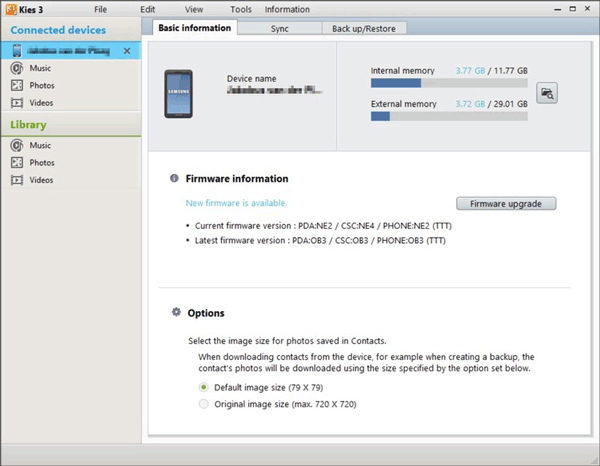Open the Edit menu
This screenshot has height=466, width=600.
147,10
